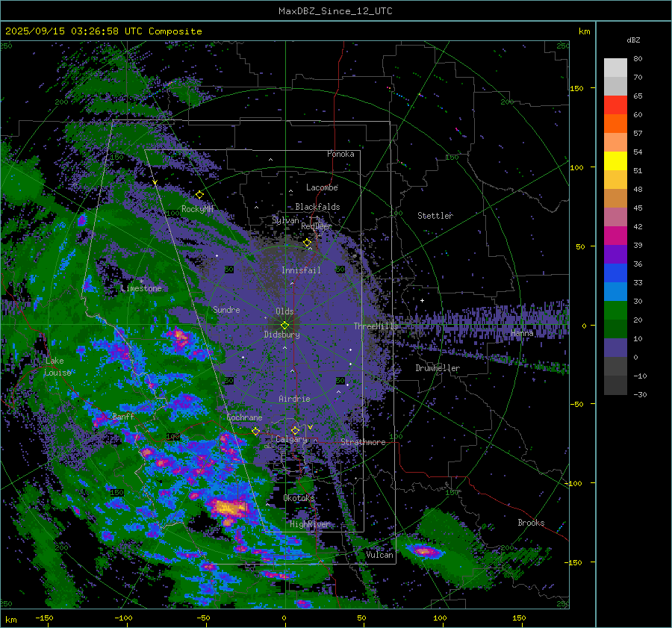Click the HighRiver city label
The image size is (672, 628).
pos(310,524)
